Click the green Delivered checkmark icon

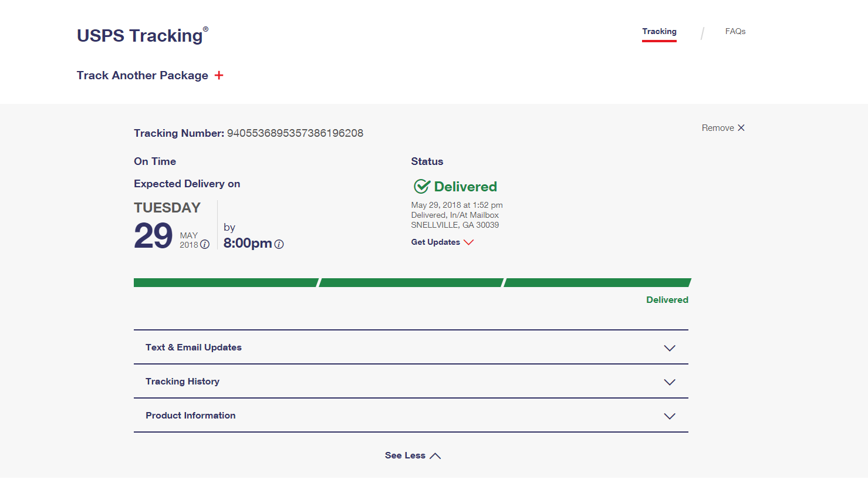click(x=422, y=187)
